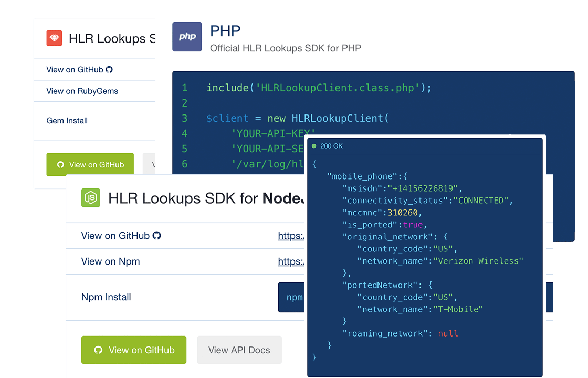Click GitHub icon inside Ruby green button

[60, 165]
